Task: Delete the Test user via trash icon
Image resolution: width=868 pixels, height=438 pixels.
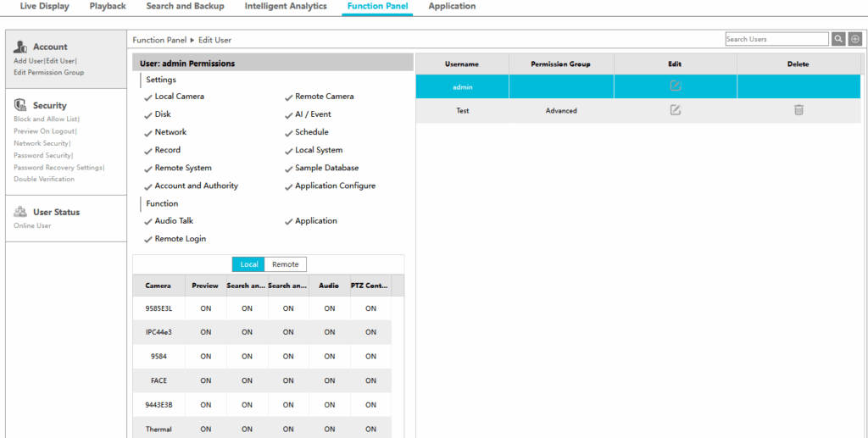Action: click(x=798, y=110)
